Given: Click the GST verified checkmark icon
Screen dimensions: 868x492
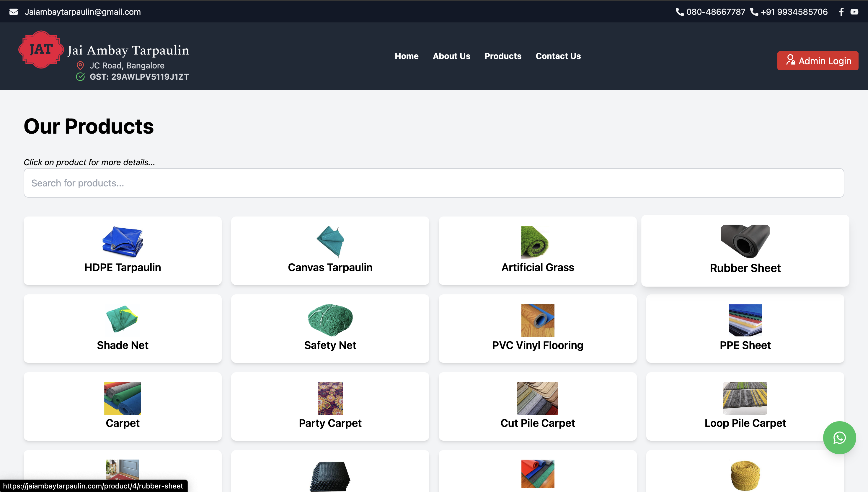Looking at the screenshot, I should click(x=80, y=77).
